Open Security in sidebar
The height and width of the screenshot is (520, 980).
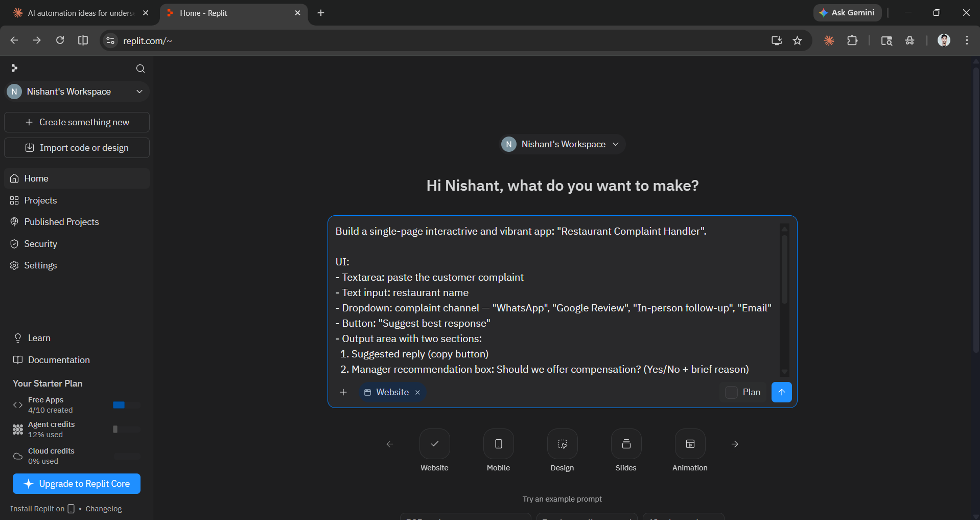77,244
